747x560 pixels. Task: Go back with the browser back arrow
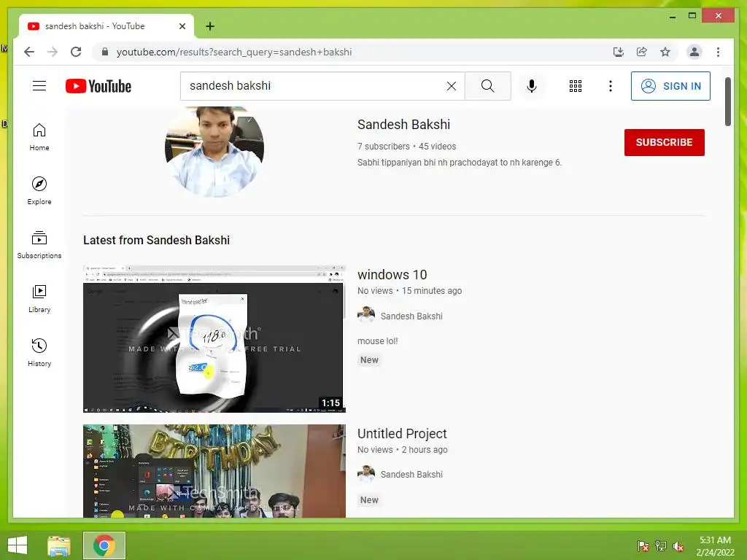pyautogui.click(x=29, y=52)
